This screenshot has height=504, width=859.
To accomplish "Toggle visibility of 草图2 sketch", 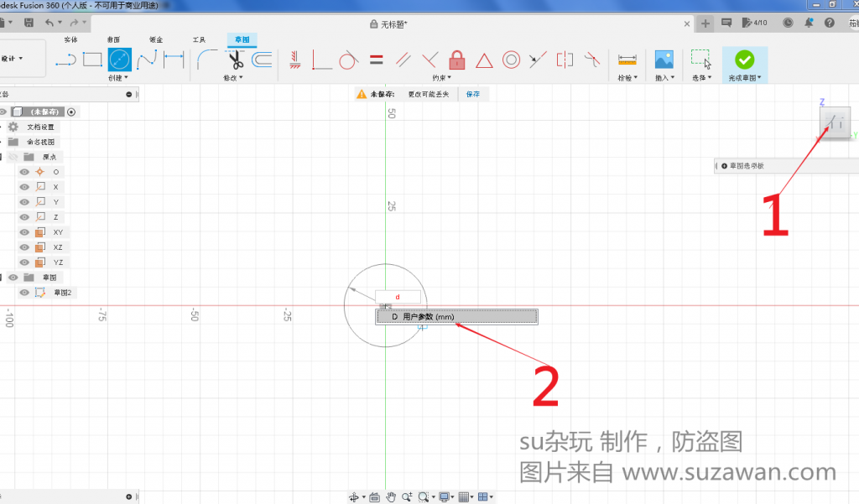I will click(24, 293).
